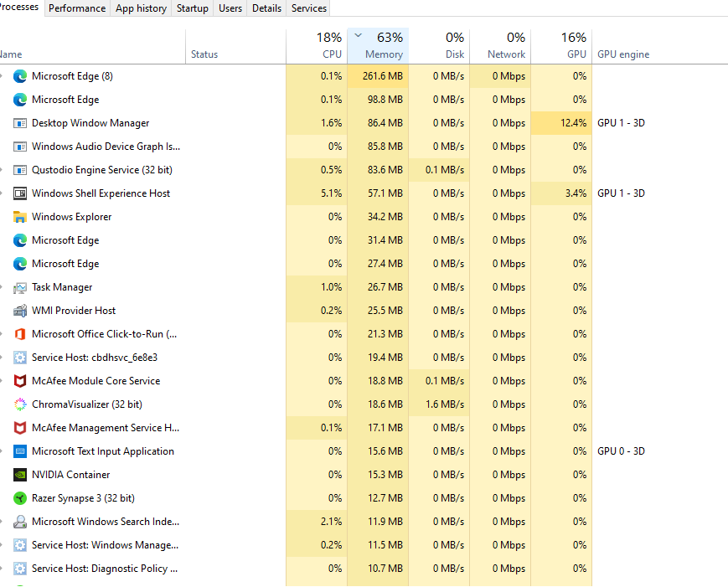
Task: Click the 86.4 MB memory cell
Action: pos(378,123)
